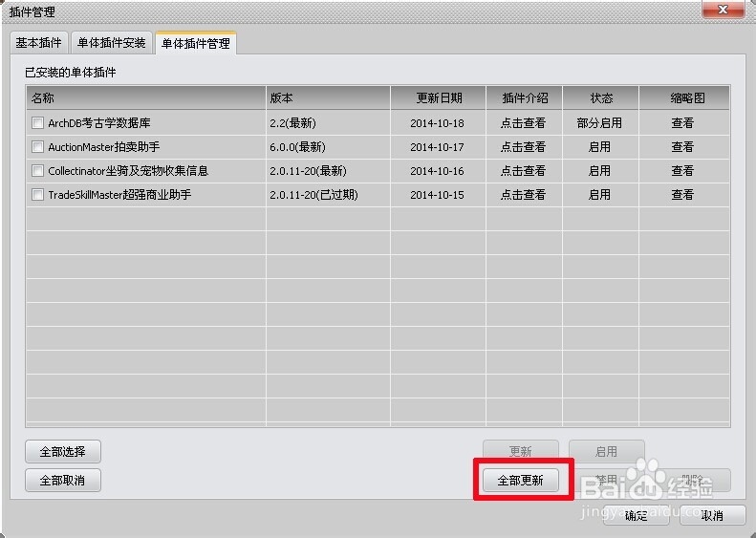Select the AuctionMaster拍卖助手 plugin name

point(104,146)
